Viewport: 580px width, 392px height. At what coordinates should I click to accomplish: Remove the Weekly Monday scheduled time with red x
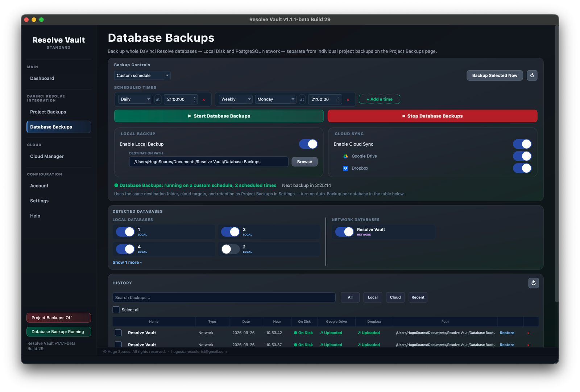click(348, 100)
